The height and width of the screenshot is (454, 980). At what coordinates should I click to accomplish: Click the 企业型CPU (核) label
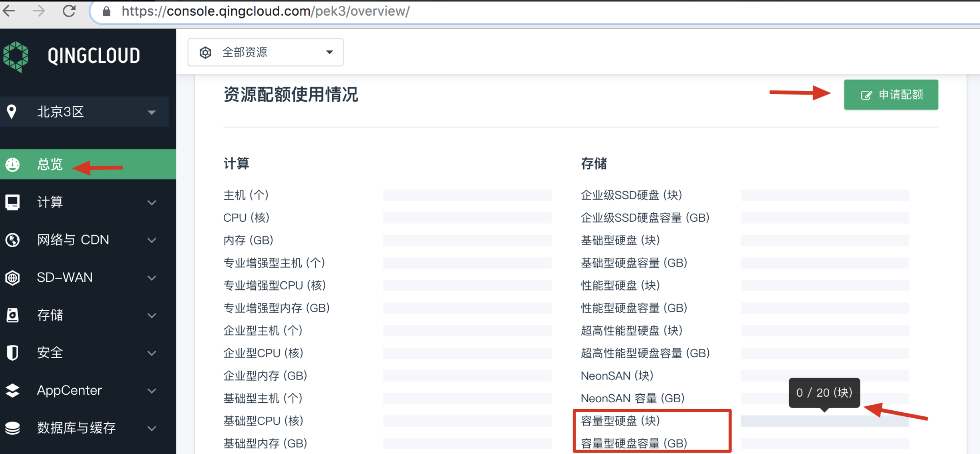263,353
